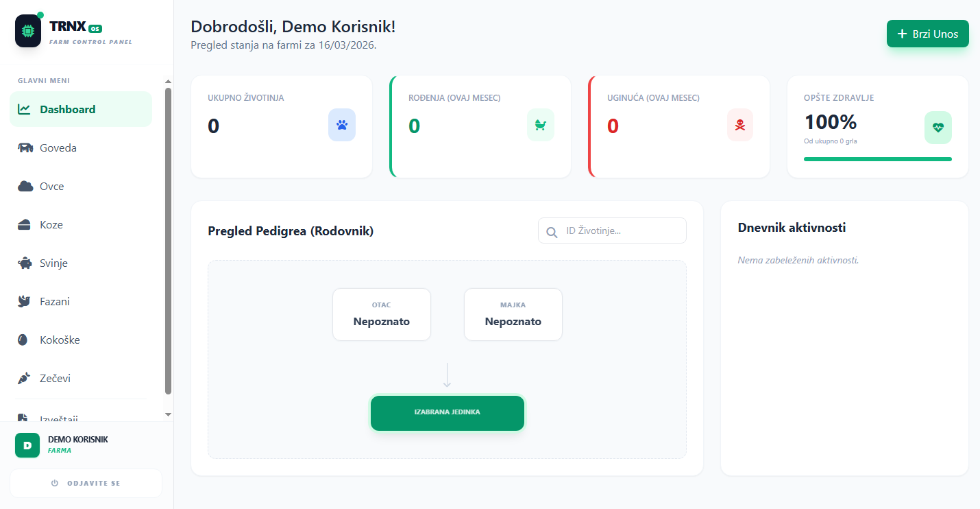Click the blue paw icon
Image resolution: width=980 pixels, height=509 pixels.
(x=342, y=125)
